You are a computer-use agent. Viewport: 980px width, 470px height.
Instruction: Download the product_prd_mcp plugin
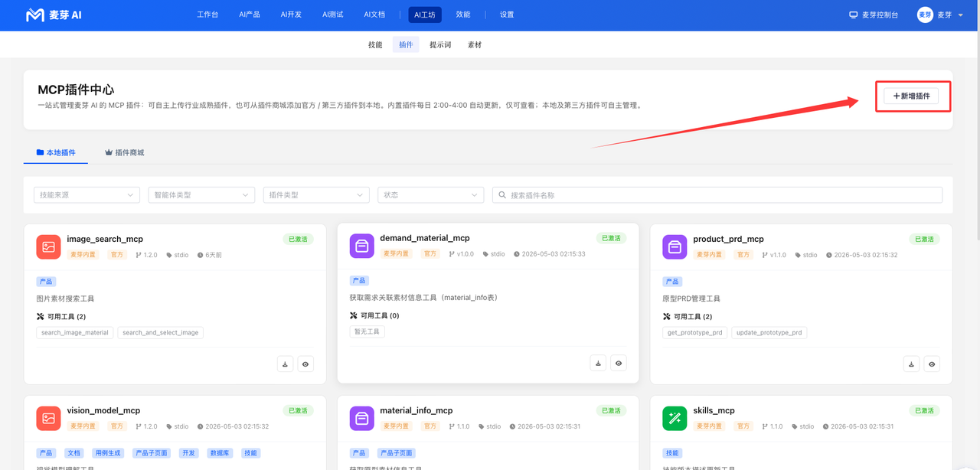tap(911, 364)
